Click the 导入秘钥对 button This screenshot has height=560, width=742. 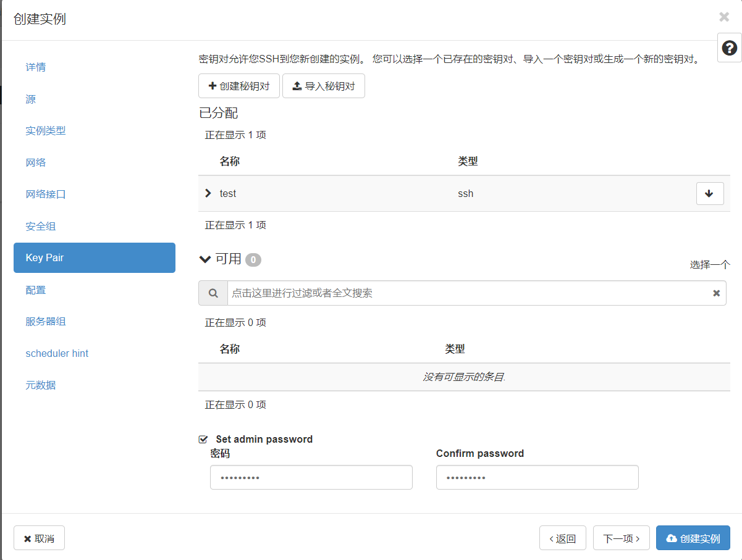click(x=324, y=86)
